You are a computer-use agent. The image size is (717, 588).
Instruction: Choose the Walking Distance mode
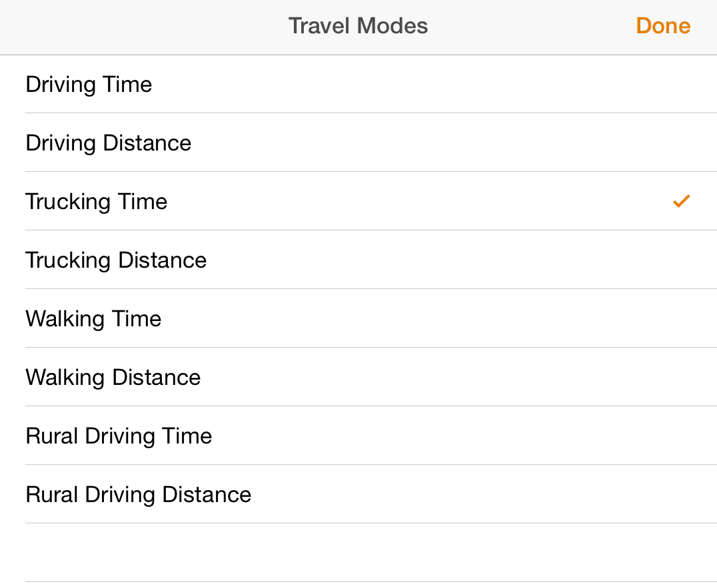point(113,378)
